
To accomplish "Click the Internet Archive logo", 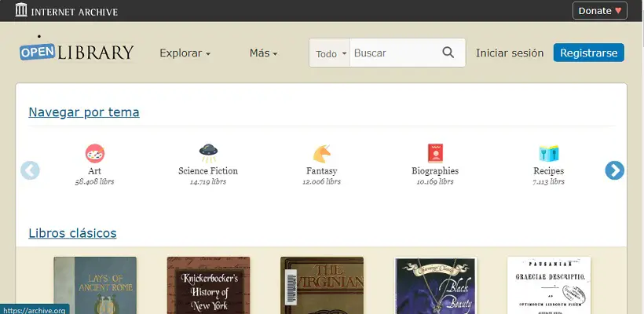I will coord(67,10).
